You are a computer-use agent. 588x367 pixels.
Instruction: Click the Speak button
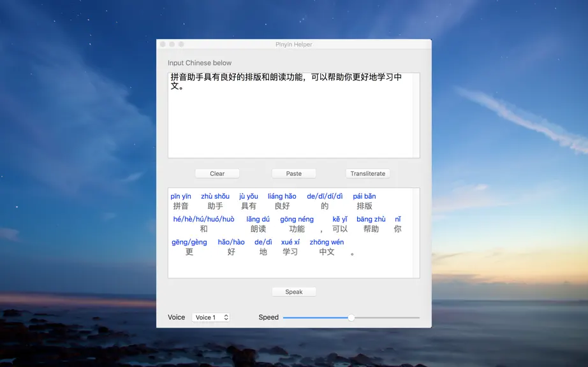(293, 292)
